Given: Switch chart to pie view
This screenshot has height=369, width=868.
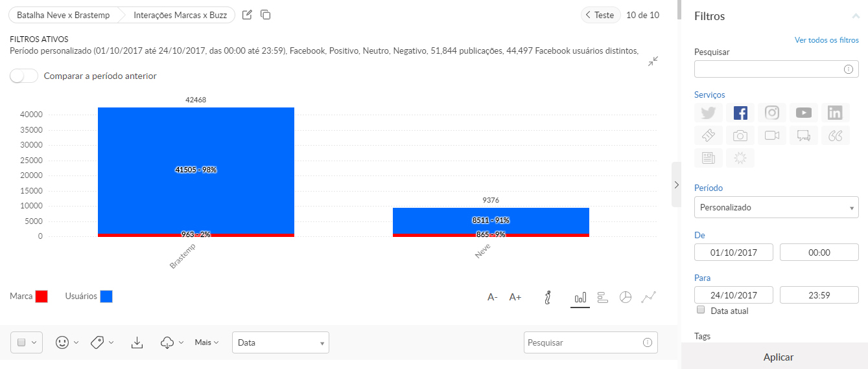Looking at the screenshot, I should pyautogui.click(x=626, y=297).
